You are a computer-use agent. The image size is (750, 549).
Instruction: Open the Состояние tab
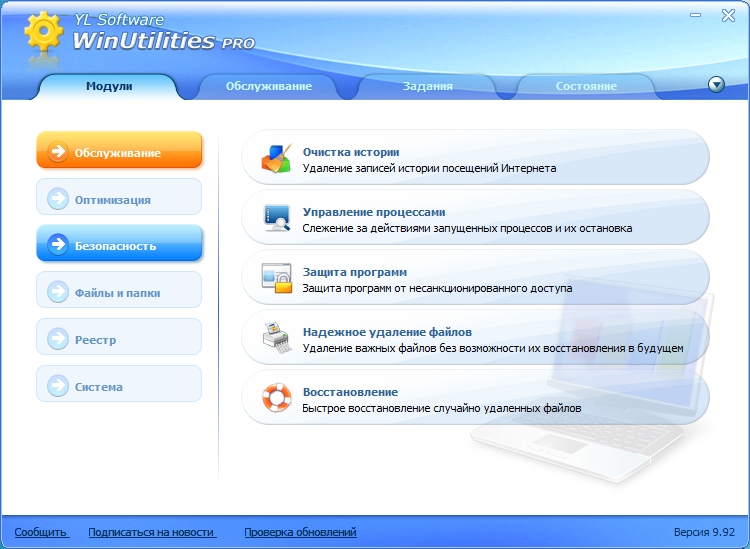click(586, 87)
